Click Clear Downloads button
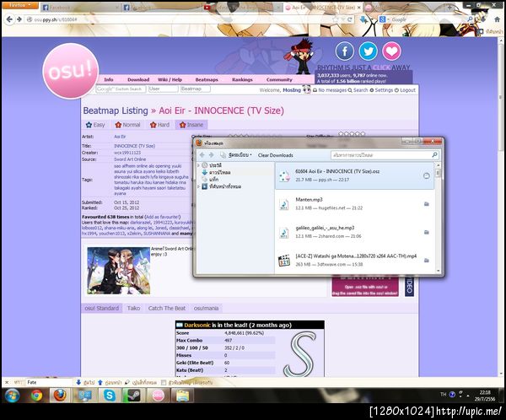Screen dimensions: 506x420 pyautogui.click(x=276, y=155)
